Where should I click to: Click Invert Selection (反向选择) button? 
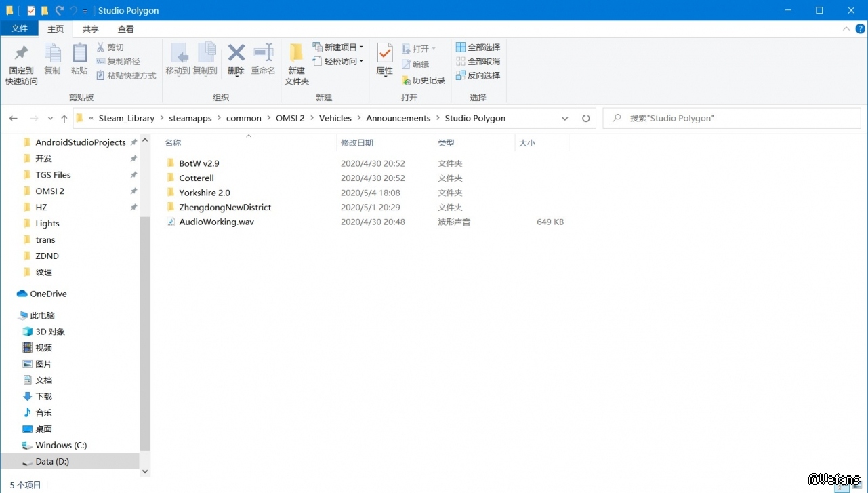tap(478, 75)
